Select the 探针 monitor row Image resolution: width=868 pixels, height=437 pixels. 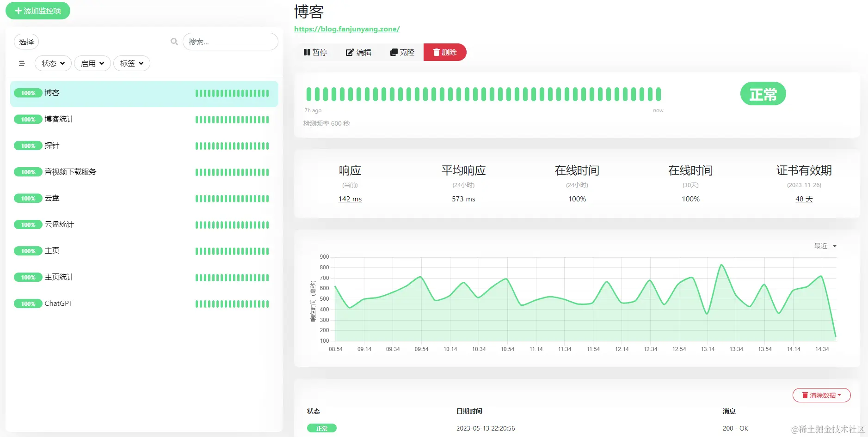pos(144,146)
